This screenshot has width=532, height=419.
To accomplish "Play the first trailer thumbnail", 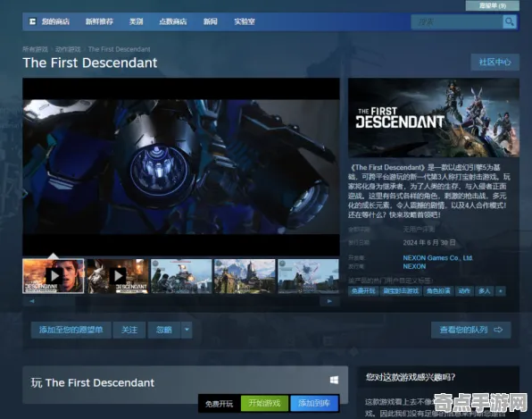I will 54,276.
